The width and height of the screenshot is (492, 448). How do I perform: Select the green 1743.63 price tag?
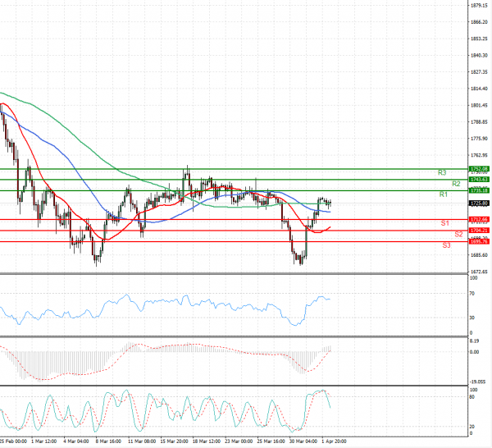click(x=479, y=179)
